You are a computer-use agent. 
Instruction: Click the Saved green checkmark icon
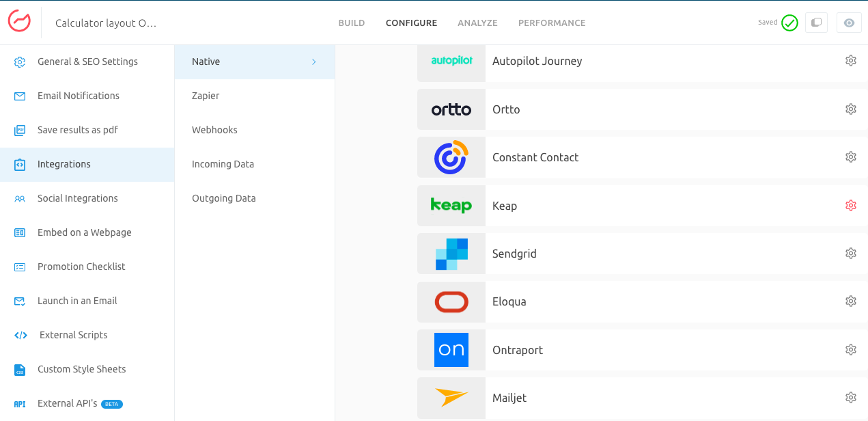[x=790, y=23]
